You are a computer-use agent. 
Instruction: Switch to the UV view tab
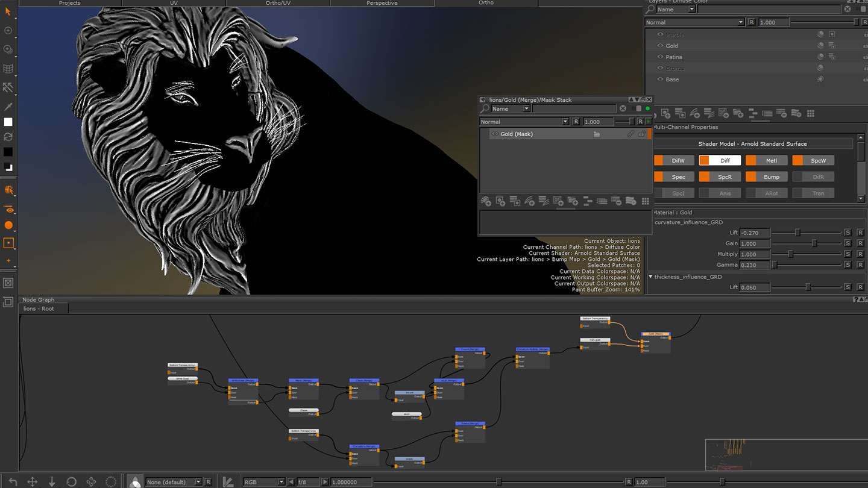[x=174, y=3]
